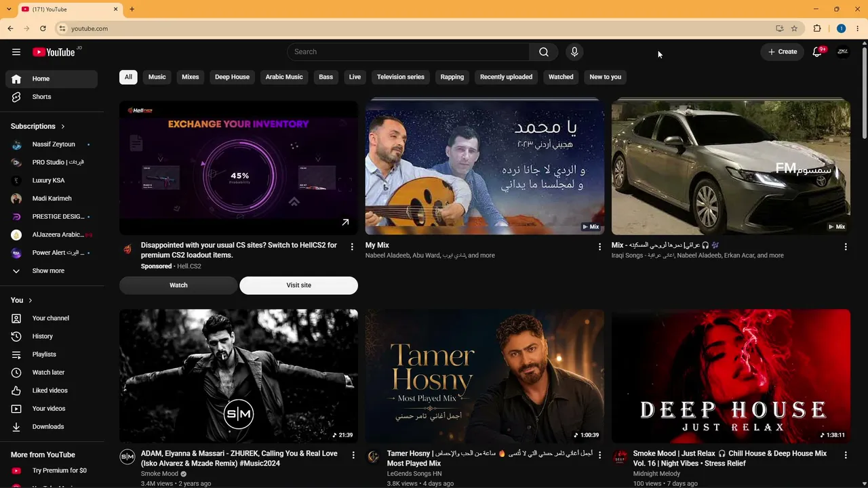Select the Live filter chip
868x488 pixels.
point(355,77)
